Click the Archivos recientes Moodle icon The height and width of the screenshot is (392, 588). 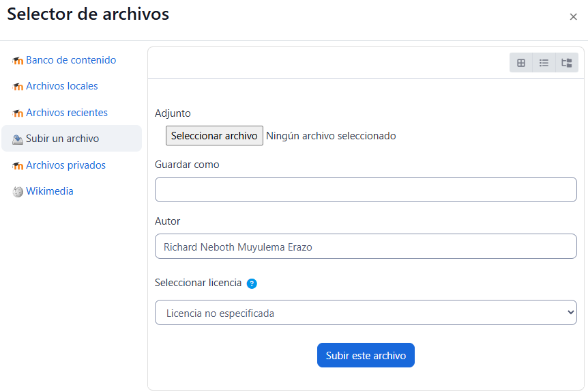point(18,113)
